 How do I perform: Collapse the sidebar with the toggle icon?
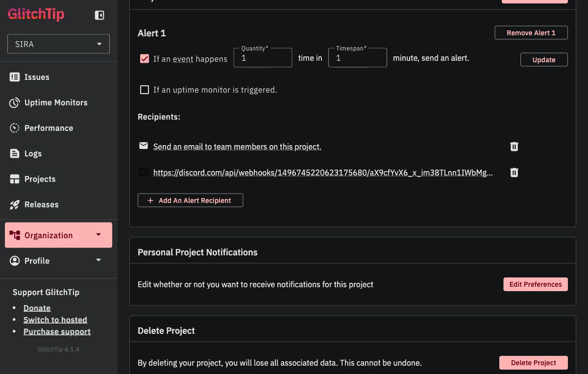click(x=99, y=16)
